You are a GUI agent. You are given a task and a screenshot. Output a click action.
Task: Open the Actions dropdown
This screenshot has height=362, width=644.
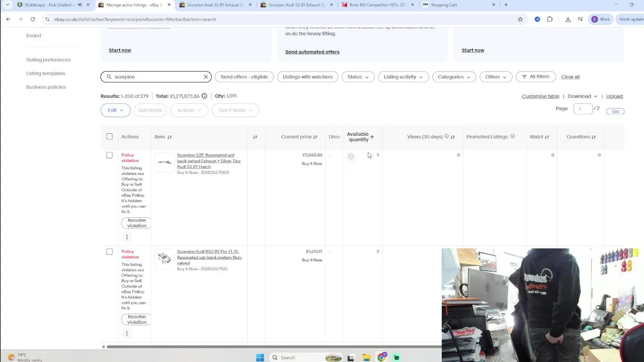tap(189, 110)
